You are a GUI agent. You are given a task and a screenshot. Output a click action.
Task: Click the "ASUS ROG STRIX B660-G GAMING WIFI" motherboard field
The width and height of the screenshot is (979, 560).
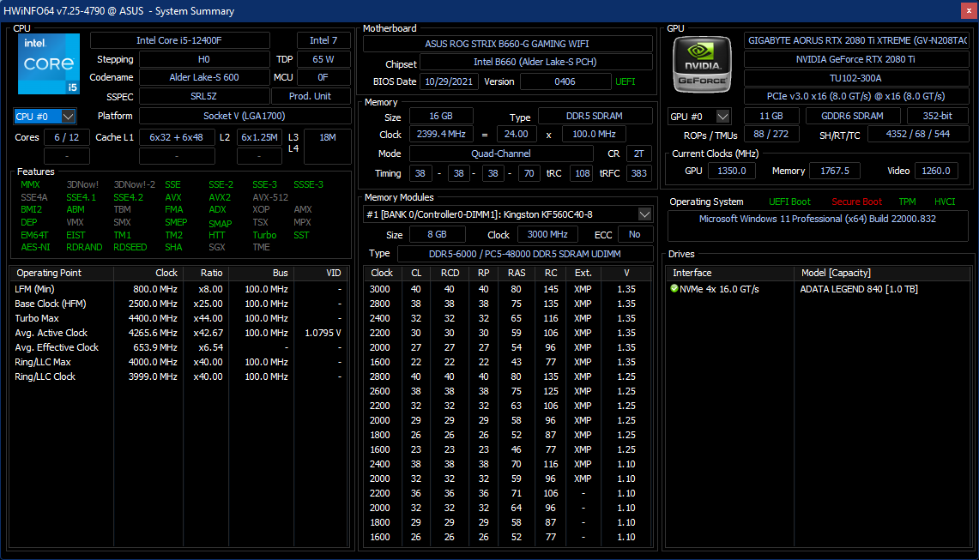point(508,44)
